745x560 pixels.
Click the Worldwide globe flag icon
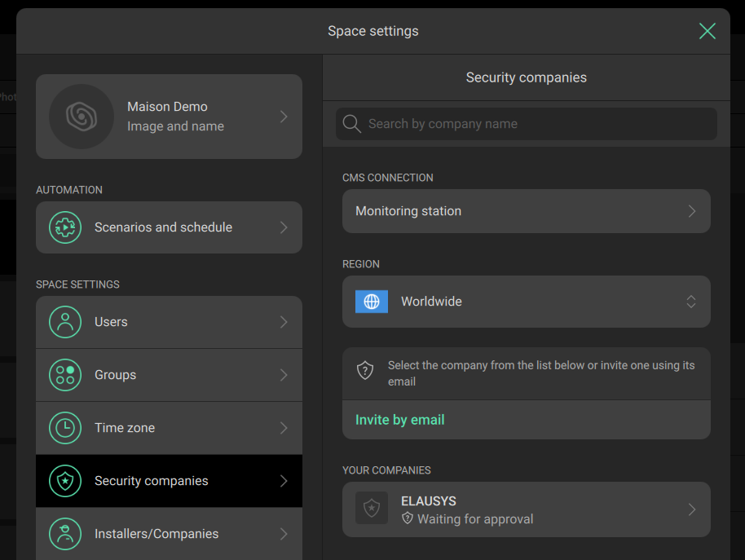coord(372,302)
